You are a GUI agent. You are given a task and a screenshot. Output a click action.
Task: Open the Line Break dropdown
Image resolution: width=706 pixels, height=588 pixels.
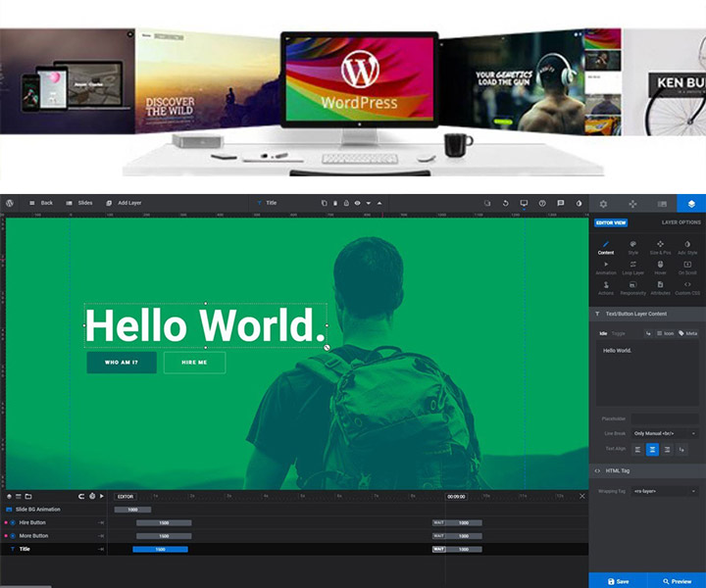tap(664, 433)
